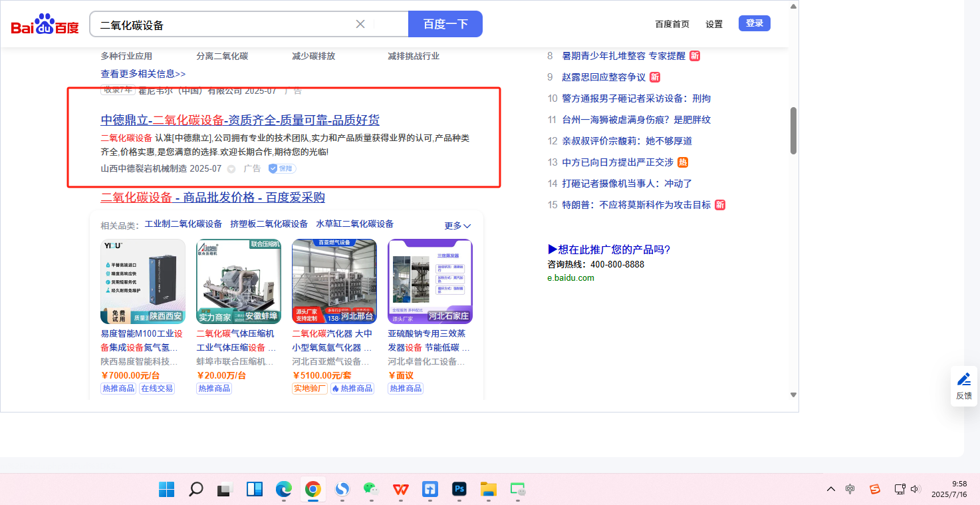Click the Baidu logo
980x505 pixels.
click(x=45, y=25)
